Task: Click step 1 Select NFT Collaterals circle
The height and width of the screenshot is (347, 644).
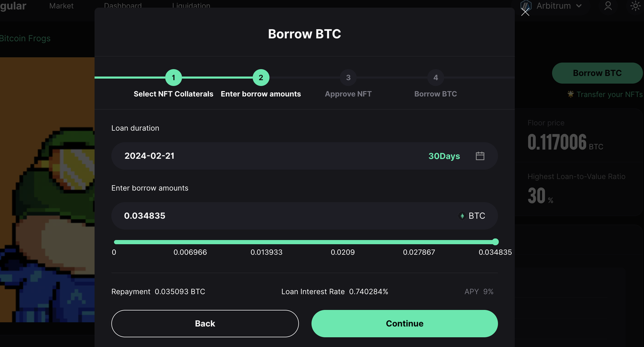Action: coord(174,78)
